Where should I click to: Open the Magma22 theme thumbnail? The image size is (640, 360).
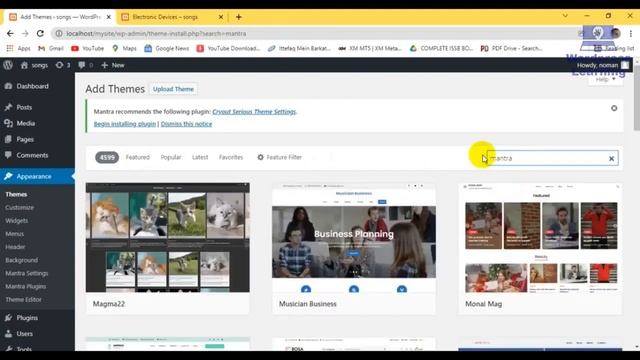pos(168,238)
